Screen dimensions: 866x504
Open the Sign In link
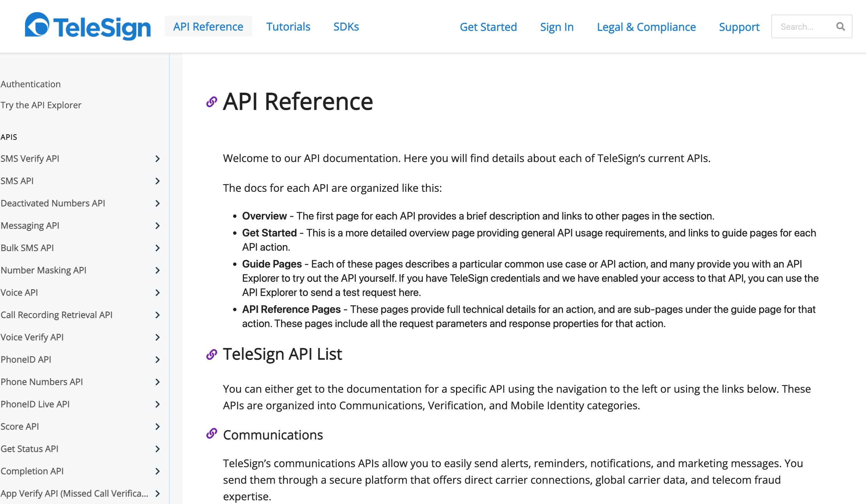pos(557,27)
